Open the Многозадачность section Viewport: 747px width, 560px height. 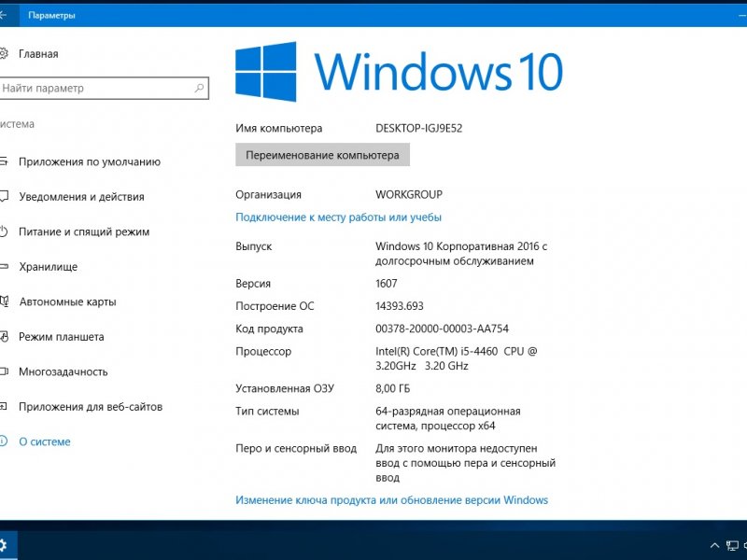tap(63, 371)
